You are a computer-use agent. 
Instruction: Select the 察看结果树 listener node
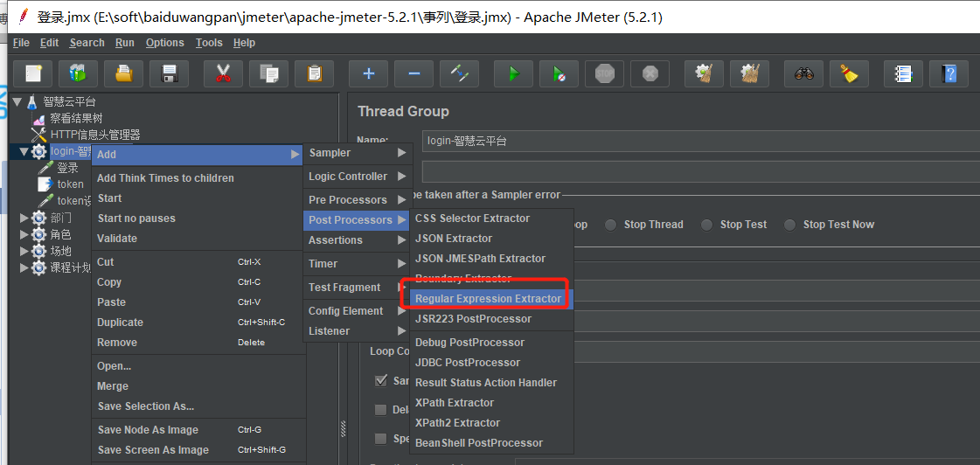click(76, 118)
